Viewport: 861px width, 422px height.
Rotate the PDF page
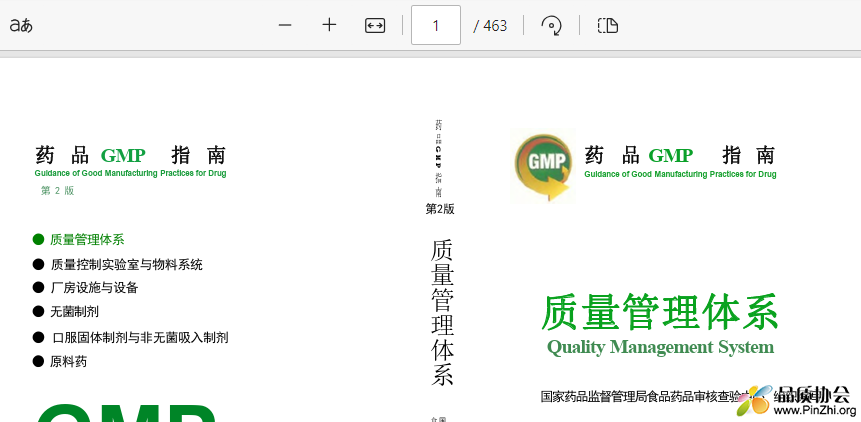point(551,25)
